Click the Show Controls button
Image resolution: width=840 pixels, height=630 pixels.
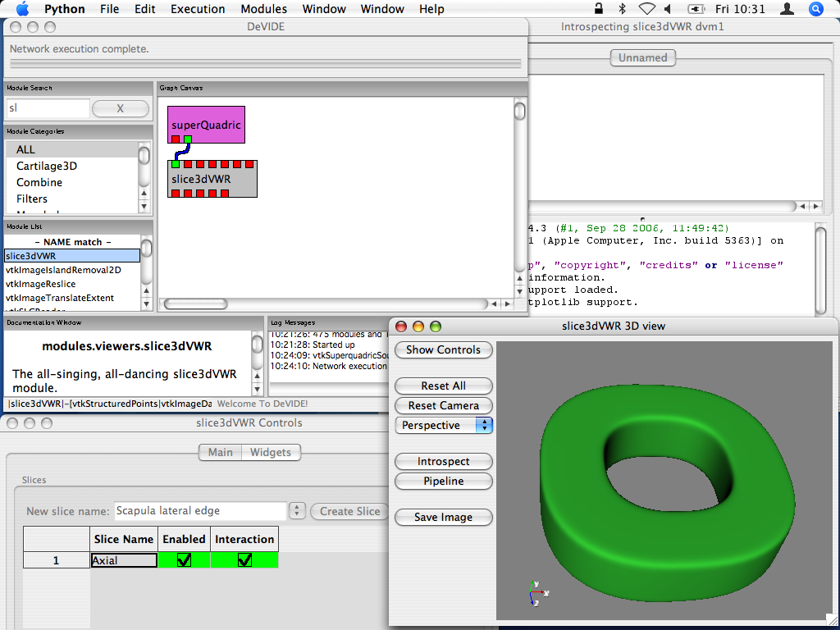[444, 349]
